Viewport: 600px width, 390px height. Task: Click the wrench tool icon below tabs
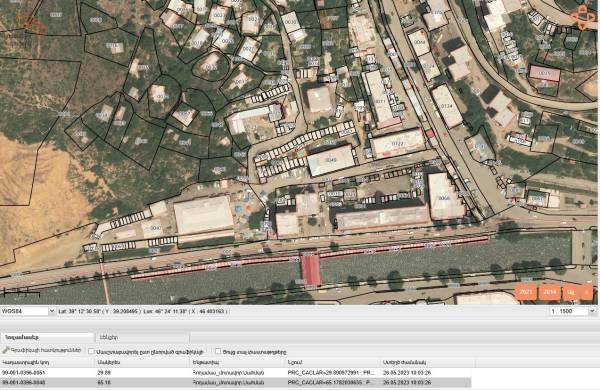[x=5, y=351]
